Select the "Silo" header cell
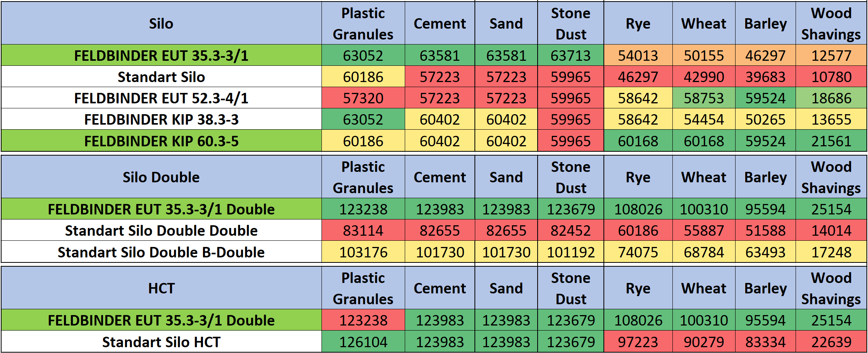Image resolution: width=868 pixels, height=353 pixels. click(161, 24)
